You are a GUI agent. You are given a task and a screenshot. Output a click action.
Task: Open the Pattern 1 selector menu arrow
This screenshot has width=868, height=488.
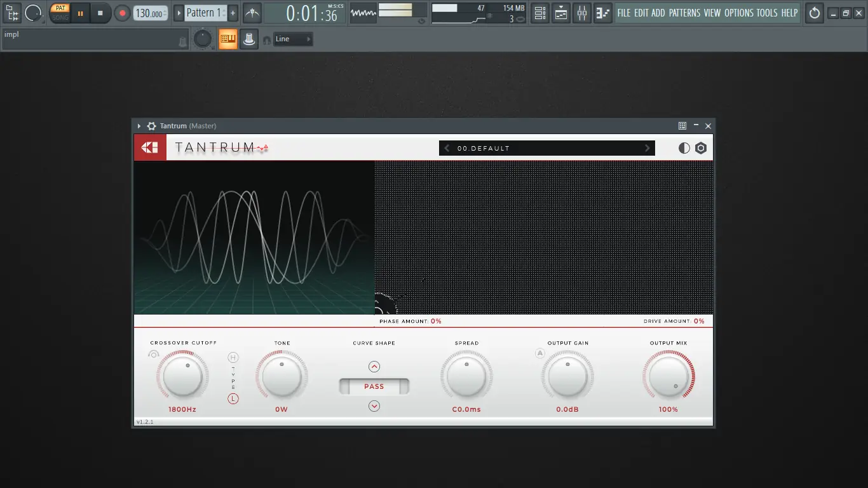179,13
